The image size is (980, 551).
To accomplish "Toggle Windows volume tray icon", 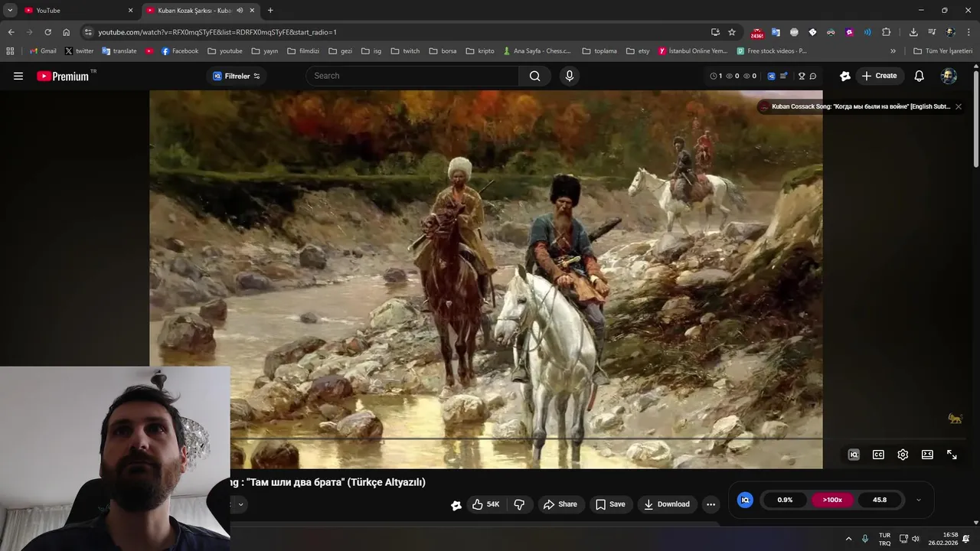I will pyautogui.click(x=916, y=539).
